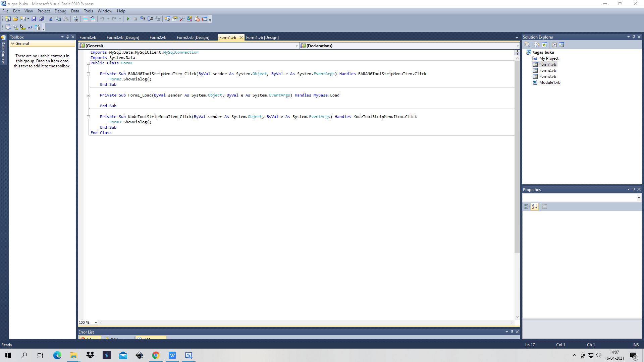
Task: Open View Designer in Solution Explorer
Action: [x=561, y=45]
